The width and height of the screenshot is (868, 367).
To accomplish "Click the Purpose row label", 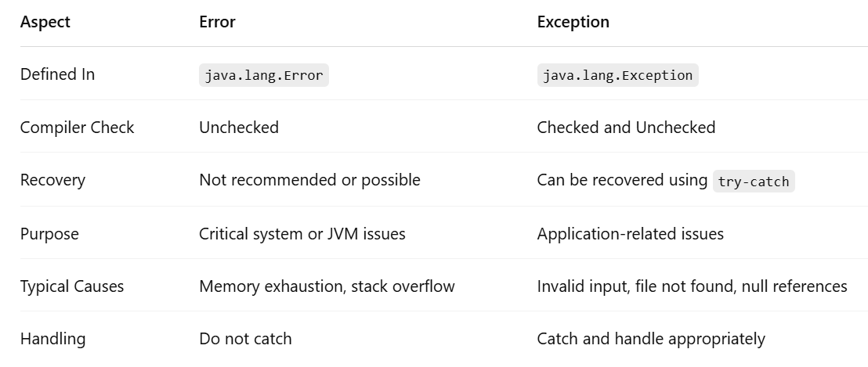I will (49, 234).
